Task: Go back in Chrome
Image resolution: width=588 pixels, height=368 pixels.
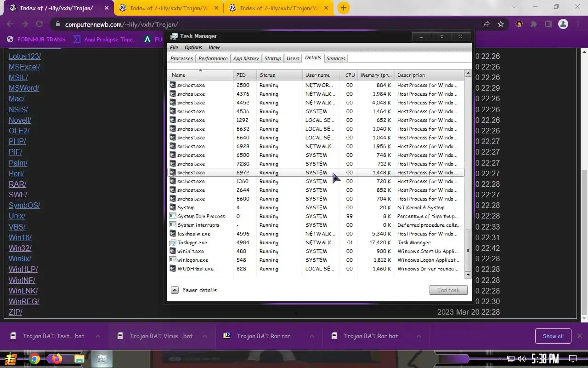Action: point(10,24)
